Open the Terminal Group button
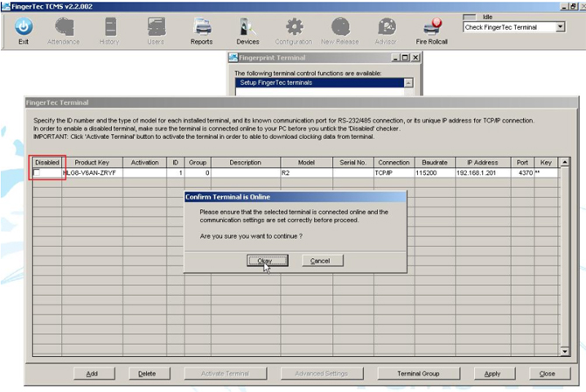 coord(419,374)
